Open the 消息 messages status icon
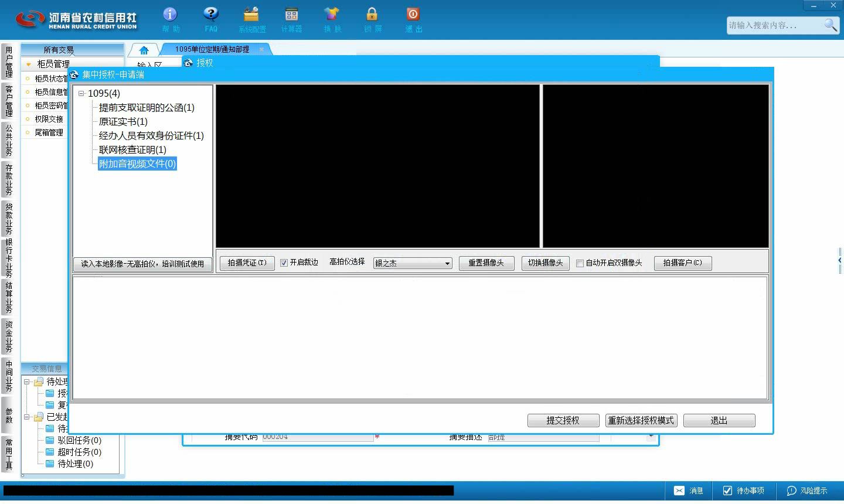This screenshot has width=844, height=504. [679, 491]
